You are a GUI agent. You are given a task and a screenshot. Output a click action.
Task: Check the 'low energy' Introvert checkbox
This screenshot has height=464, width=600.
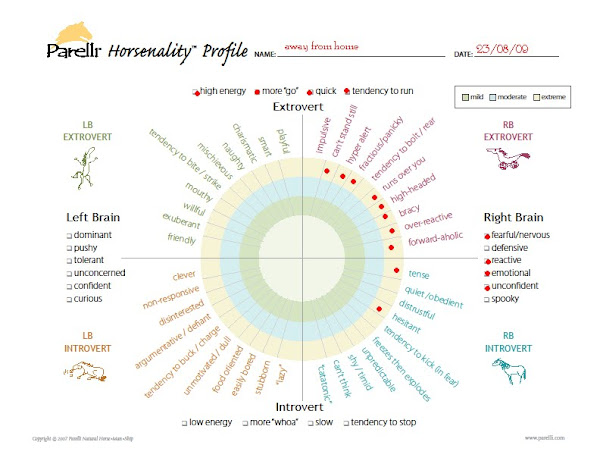(184, 423)
